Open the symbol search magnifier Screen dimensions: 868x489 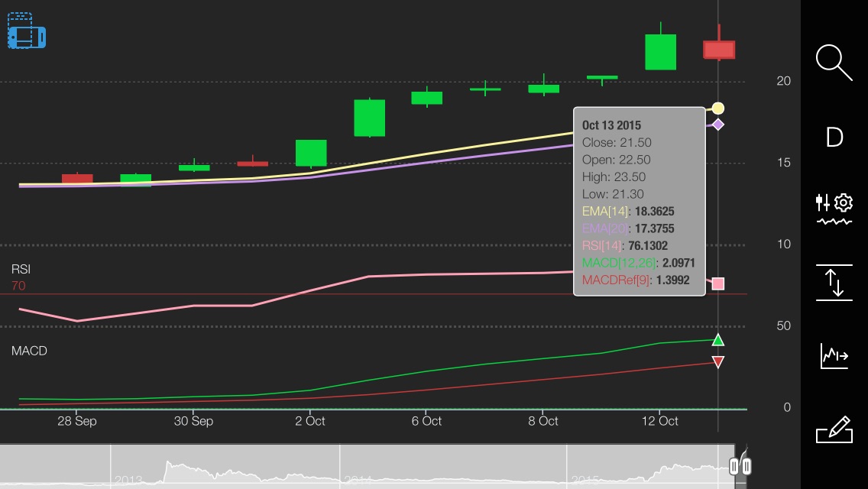coord(834,63)
